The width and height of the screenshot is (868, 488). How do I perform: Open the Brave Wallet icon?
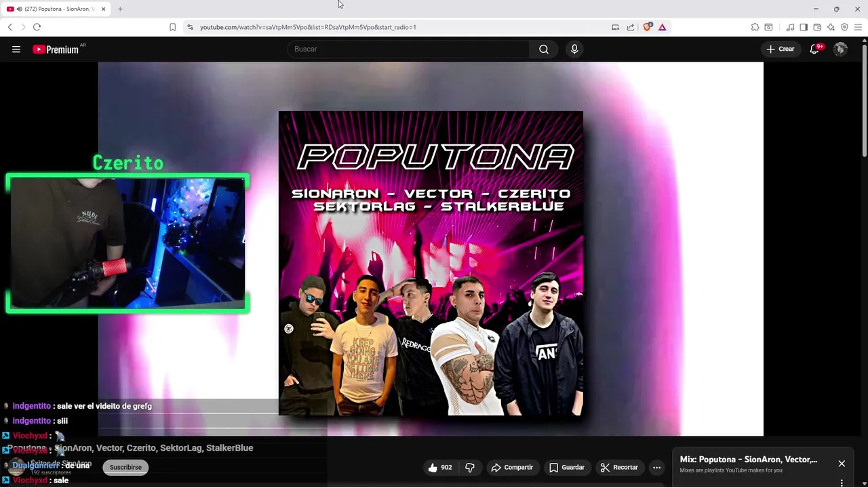[x=817, y=27]
